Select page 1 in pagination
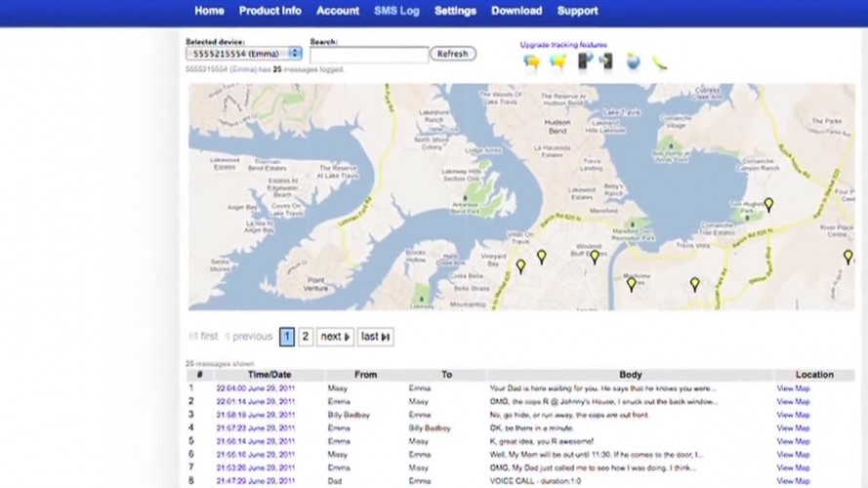868x488 pixels. [x=287, y=337]
